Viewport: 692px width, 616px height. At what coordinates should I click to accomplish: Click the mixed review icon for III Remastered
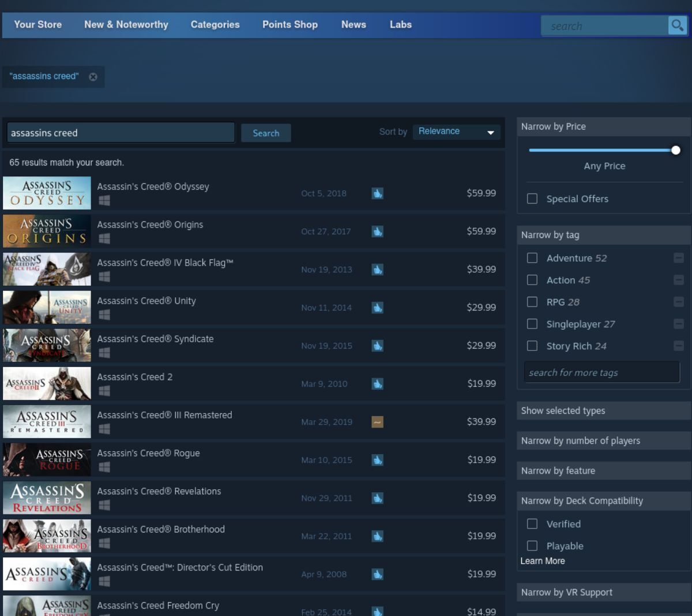377,422
